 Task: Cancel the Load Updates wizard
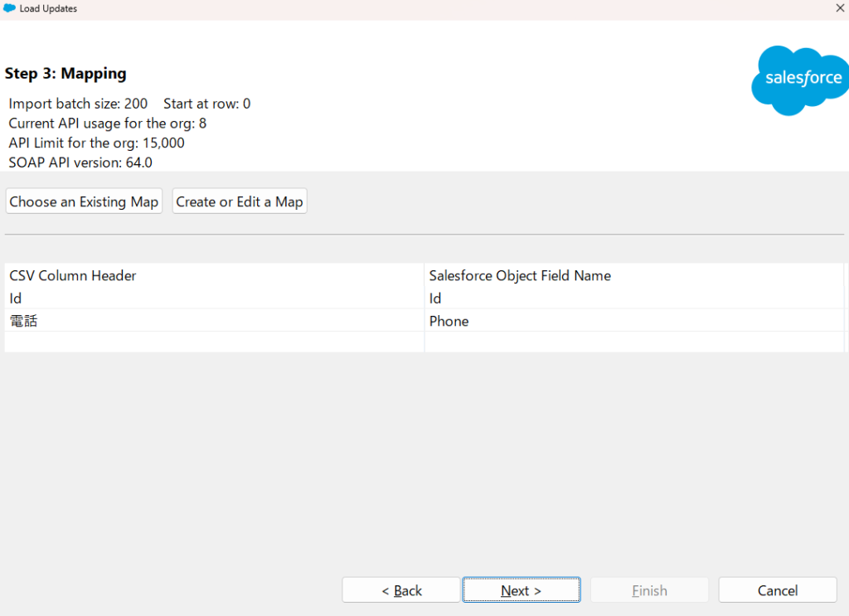[x=777, y=590]
